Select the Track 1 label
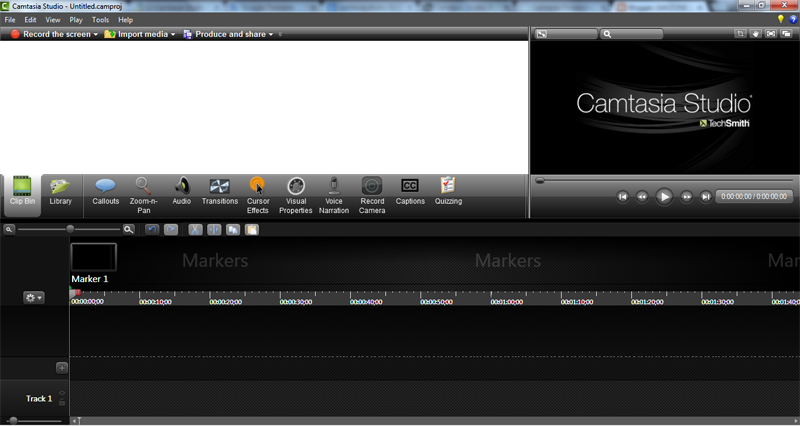Image resolution: width=800 pixels, height=426 pixels. tap(39, 398)
